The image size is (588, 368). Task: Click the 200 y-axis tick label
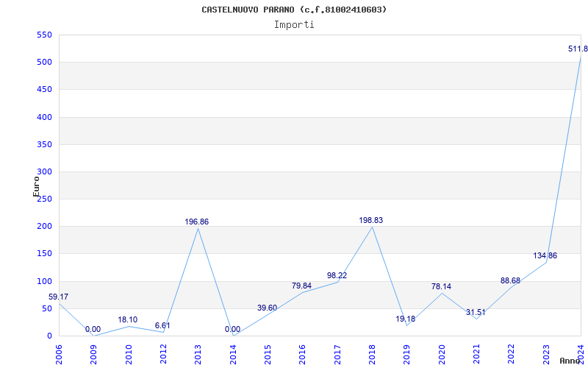pos(44,227)
